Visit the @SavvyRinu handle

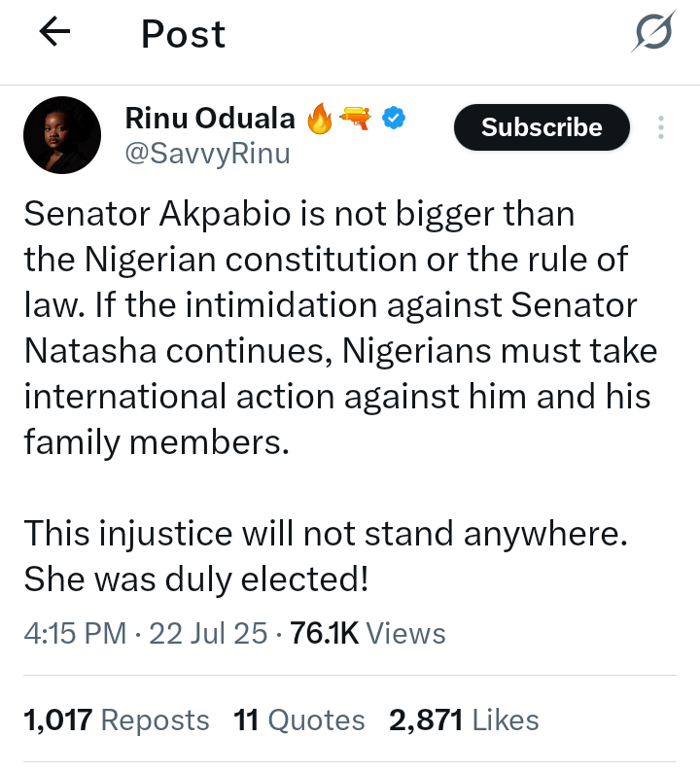tap(207, 154)
